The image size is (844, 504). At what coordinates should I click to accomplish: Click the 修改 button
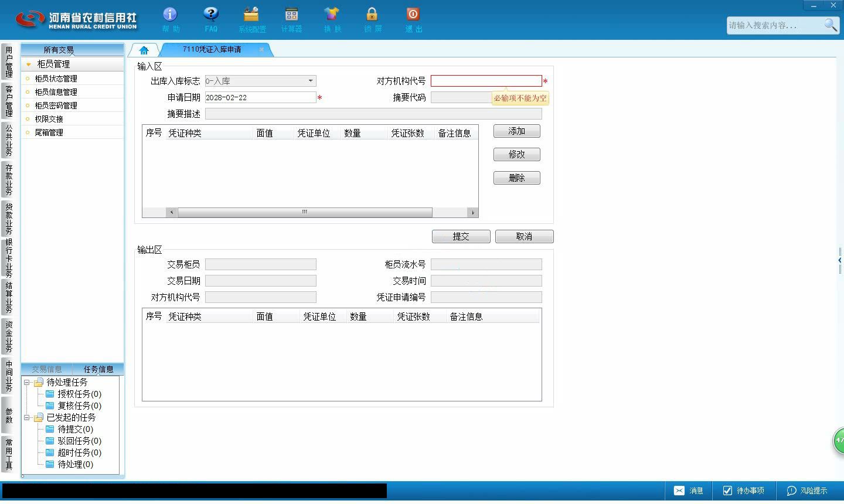(517, 155)
